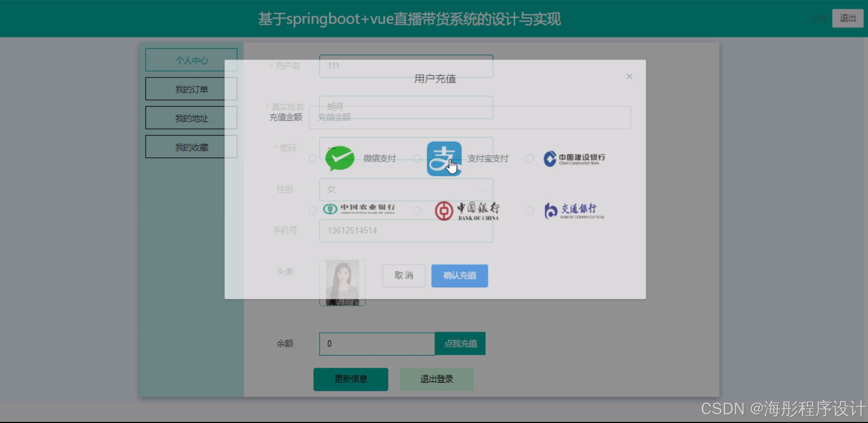Image resolution: width=868 pixels, height=423 pixels.
Task: Select the 中国银行 radio button
Action: (x=417, y=211)
